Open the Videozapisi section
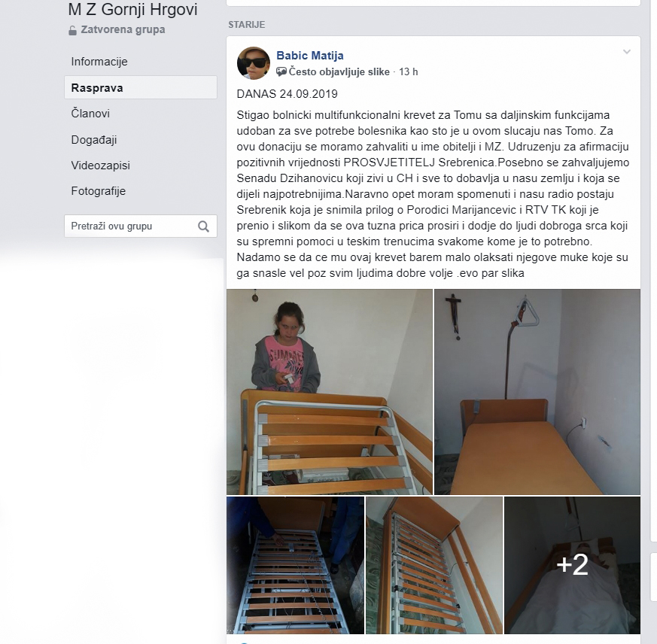Viewport: 657px width, 644px height. tap(101, 166)
